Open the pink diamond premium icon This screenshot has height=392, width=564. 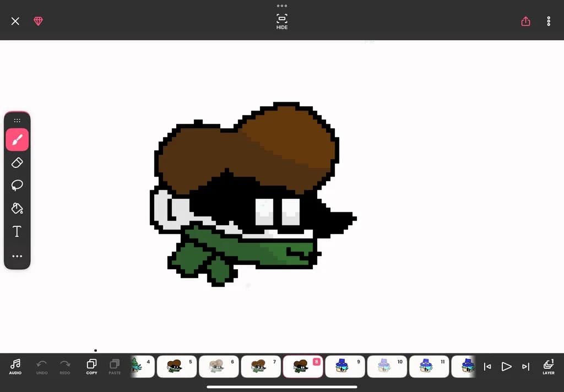[x=38, y=21]
